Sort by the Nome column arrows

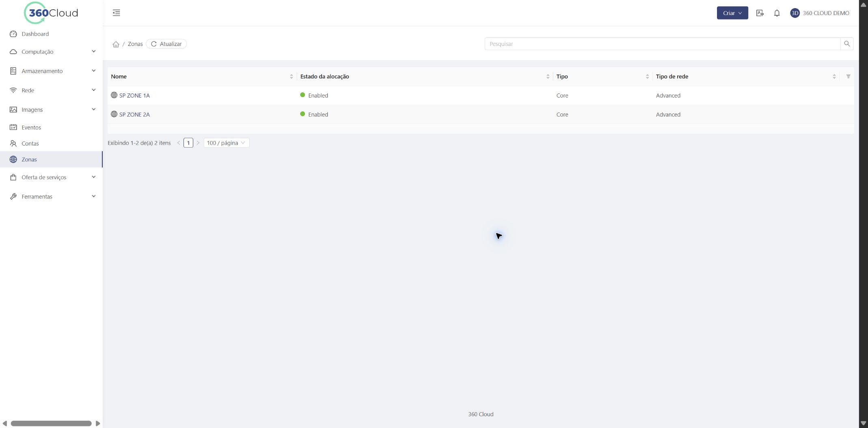tap(291, 76)
